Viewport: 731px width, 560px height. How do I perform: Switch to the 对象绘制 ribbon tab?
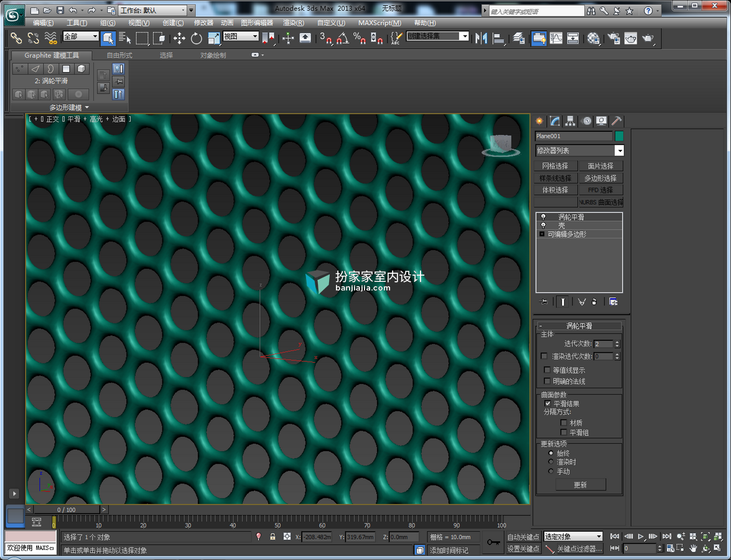point(213,55)
